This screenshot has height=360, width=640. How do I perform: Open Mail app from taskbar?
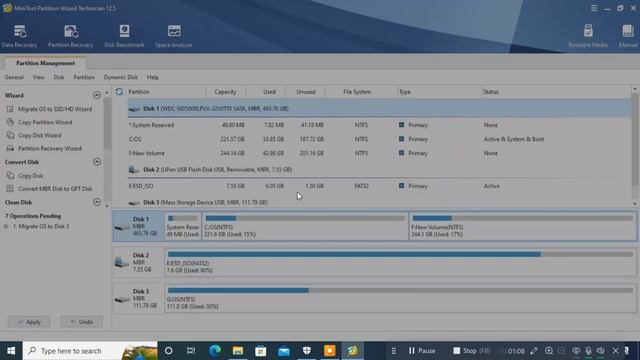[284, 351]
